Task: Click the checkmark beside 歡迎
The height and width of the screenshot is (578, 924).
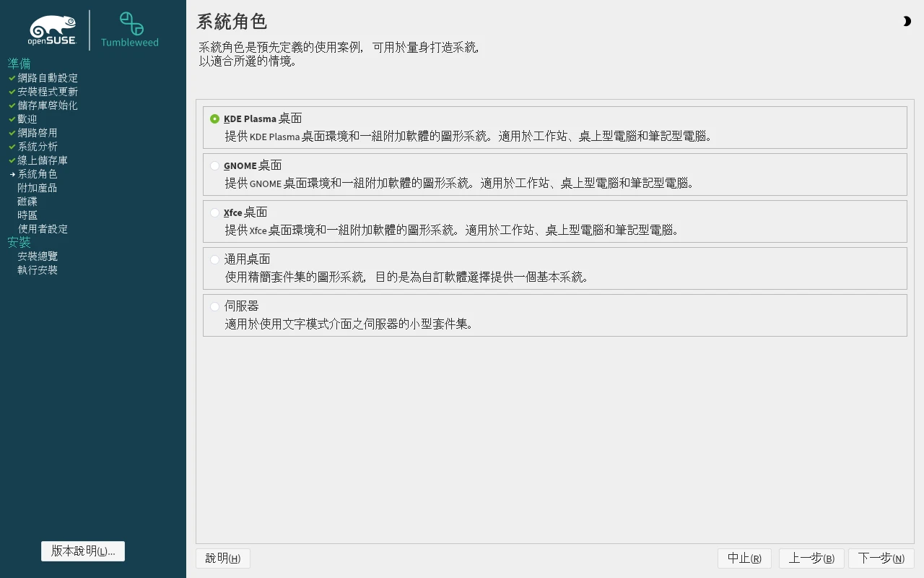Action: (x=12, y=119)
